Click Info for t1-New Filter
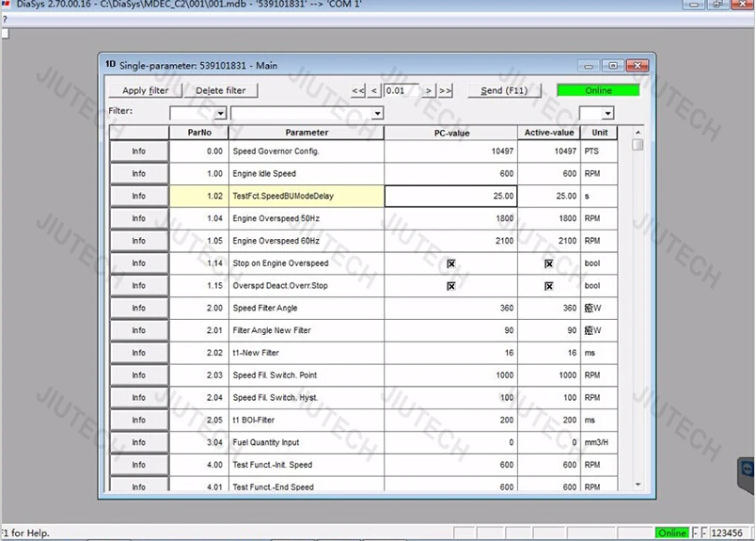The height and width of the screenshot is (541, 756). (139, 353)
